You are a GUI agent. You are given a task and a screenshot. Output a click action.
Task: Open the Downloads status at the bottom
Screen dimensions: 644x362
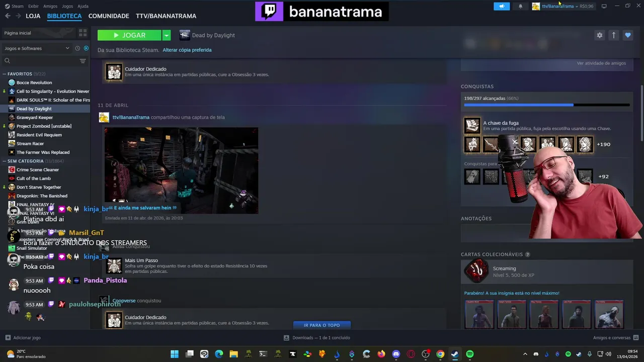pos(317,338)
